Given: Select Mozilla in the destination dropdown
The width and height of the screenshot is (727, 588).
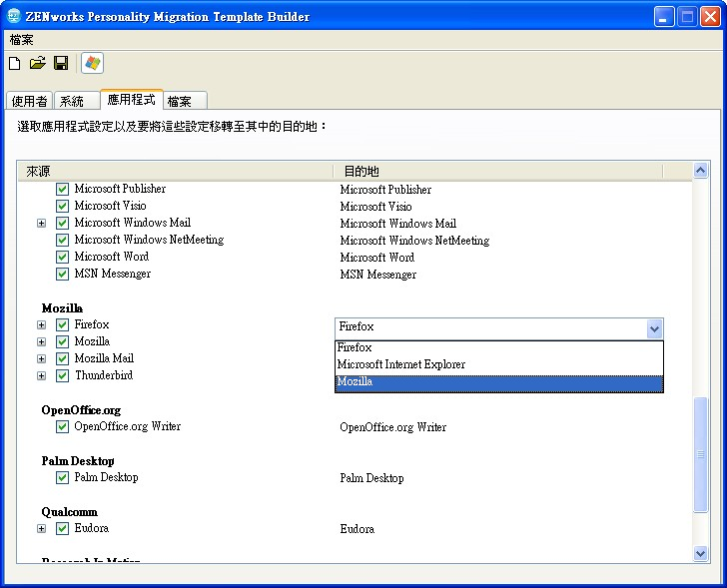Looking at the screenshot, I should (x=499, y=382).
